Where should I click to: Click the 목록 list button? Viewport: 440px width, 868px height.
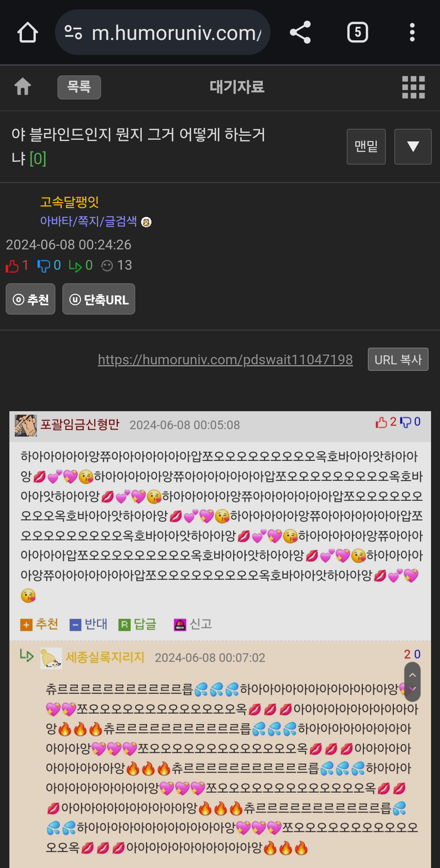(79, 87)
